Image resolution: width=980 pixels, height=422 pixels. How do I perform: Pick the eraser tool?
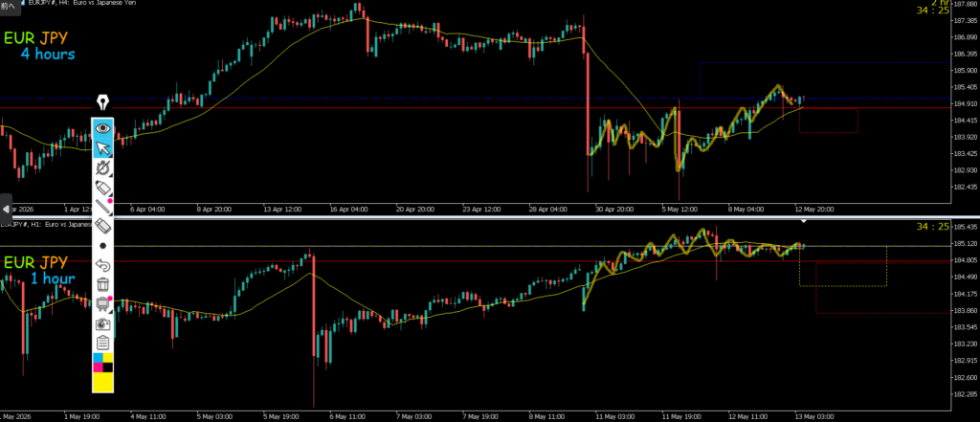pyautogui.click(x=103, y=226)
